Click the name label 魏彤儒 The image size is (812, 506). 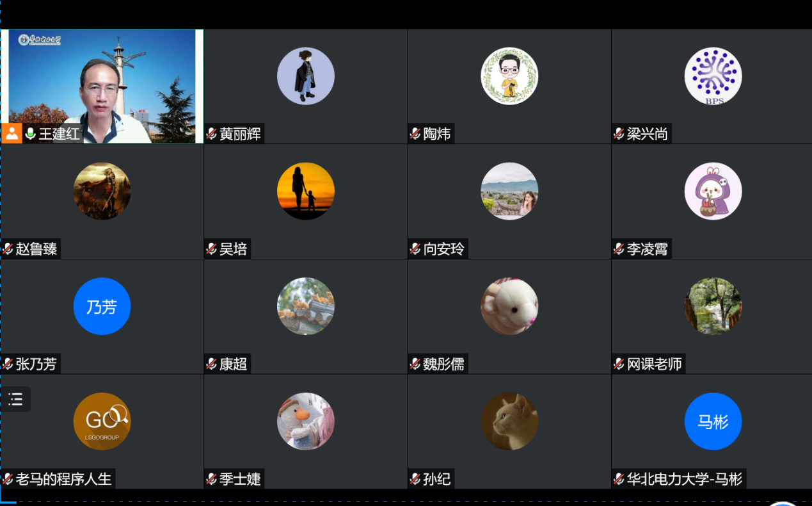[443, 364]
